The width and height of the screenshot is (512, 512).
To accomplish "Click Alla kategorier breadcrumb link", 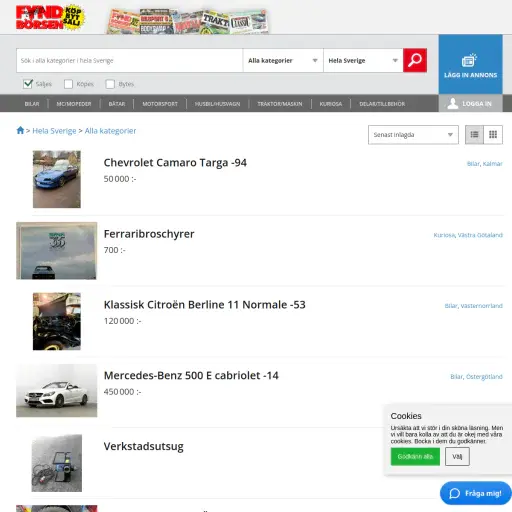I will (110, 131).
